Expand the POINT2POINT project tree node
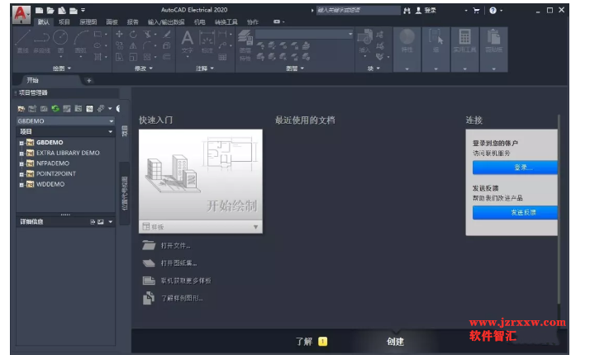 [21, 174]
